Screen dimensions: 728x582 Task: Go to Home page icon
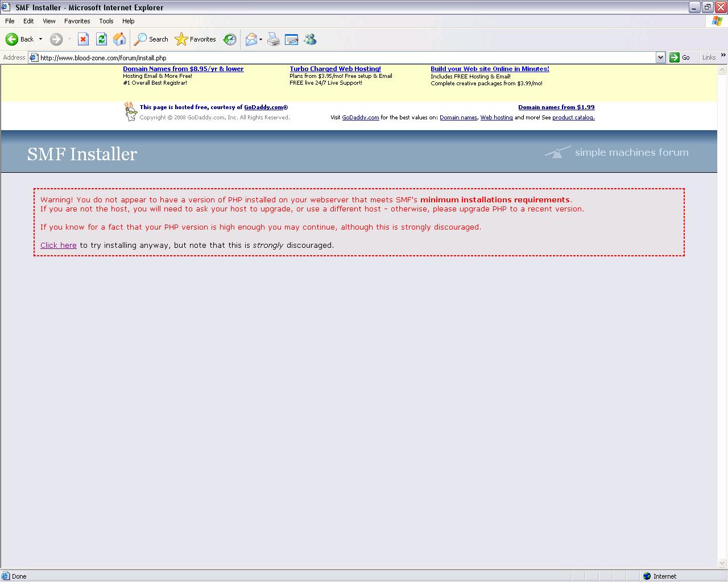pyautogui.click(x=119, y=39)
